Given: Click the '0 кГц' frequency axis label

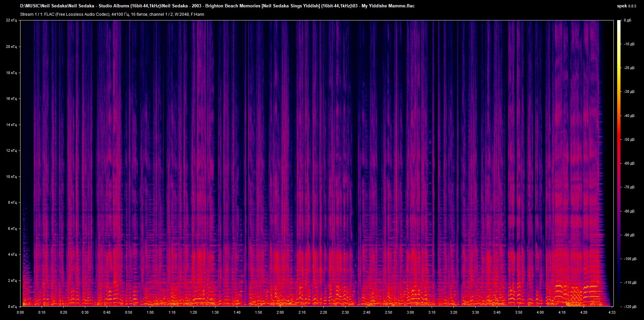Looking at the screenshot, I should click(x=12, y=307).
